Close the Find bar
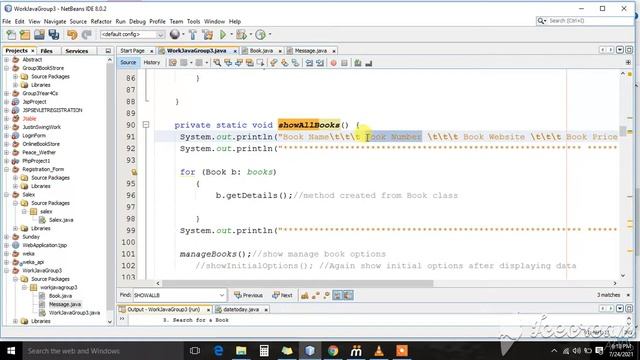The image size is (640, 360). click(628, 295)
